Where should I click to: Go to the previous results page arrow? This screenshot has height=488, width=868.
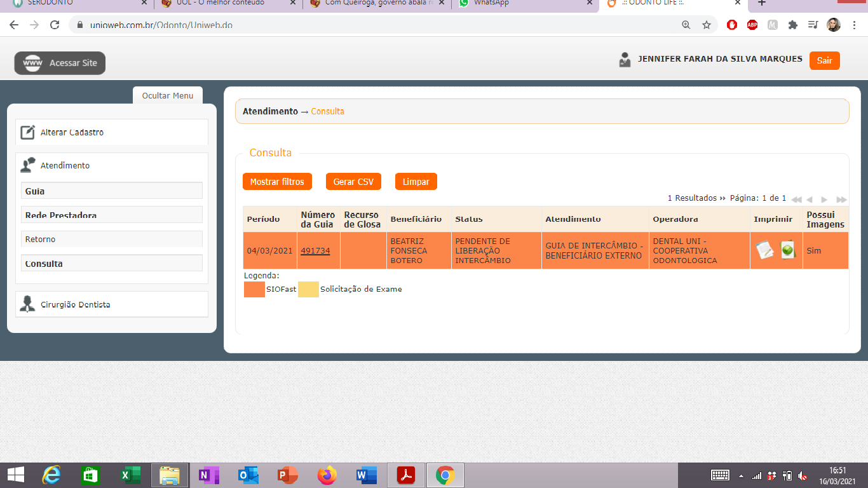coord(810,200)
